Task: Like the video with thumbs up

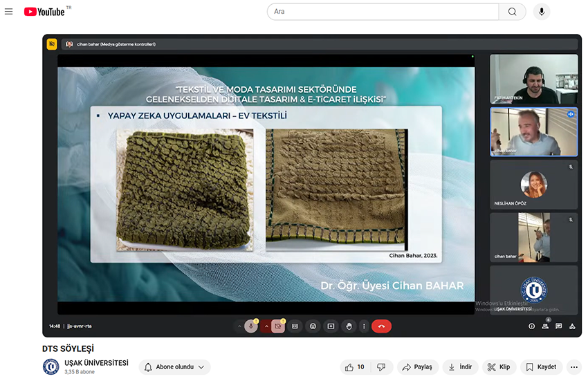Action: click(355, 367)
